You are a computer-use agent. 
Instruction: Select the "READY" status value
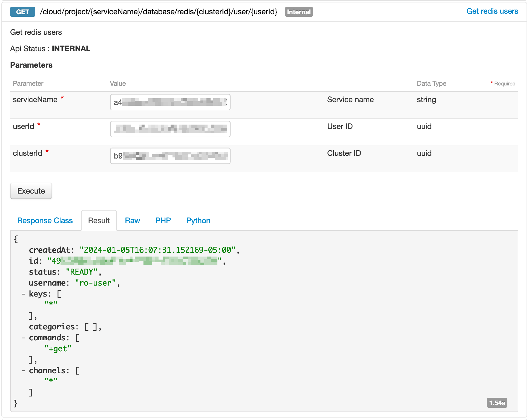tap(82, 272)
